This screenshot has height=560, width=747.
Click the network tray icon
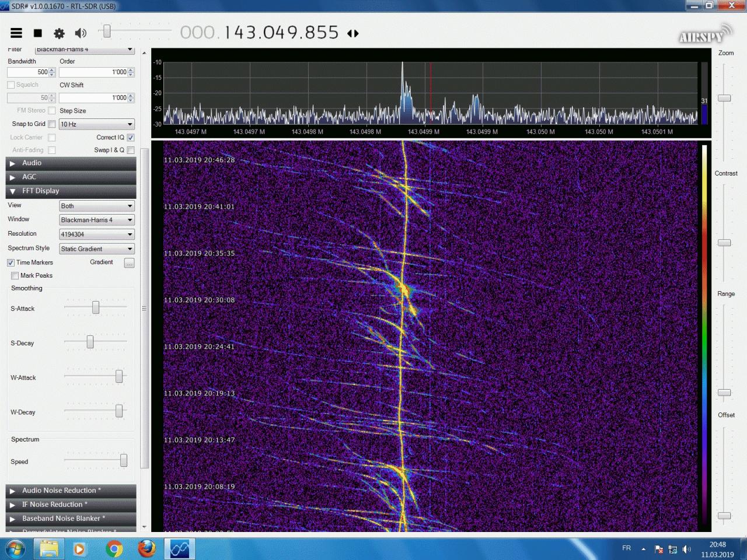point(673,549)
